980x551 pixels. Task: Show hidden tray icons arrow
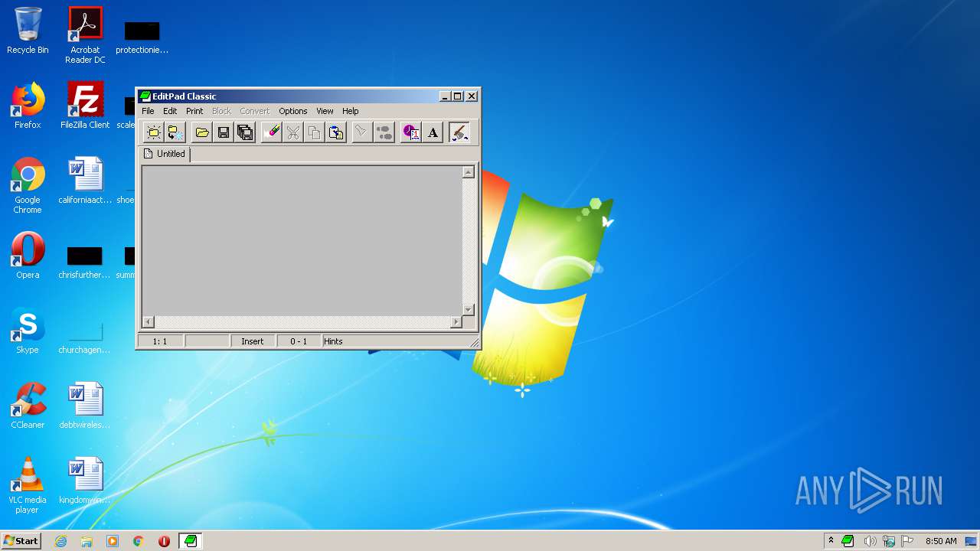(x=831, y=541)
